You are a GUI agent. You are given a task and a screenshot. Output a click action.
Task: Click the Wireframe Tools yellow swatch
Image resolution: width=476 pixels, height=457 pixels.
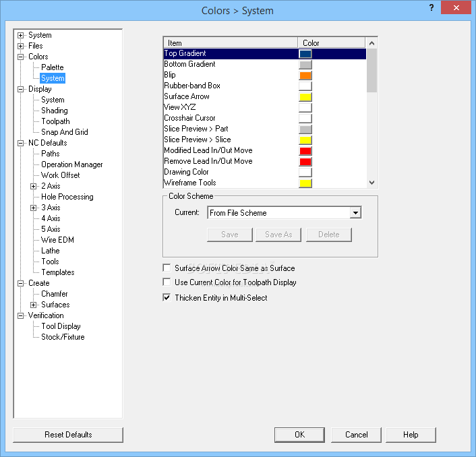(x=305, y=183)
